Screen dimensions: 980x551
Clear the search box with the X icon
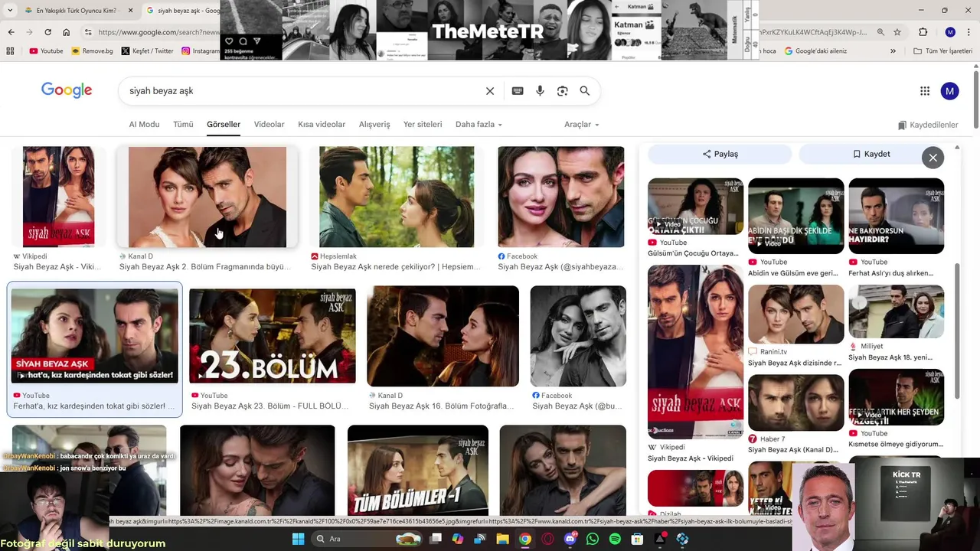[x=490, y=91]
